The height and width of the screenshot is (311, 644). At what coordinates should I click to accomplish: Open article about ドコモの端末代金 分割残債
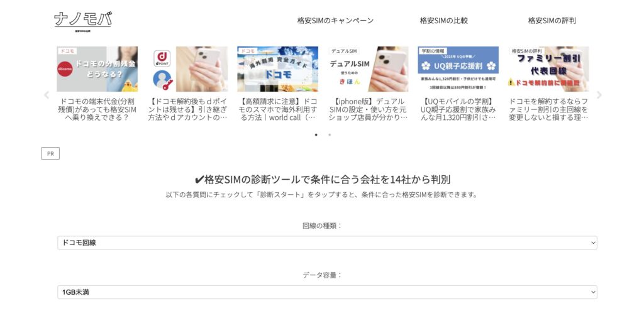pos(97,109)
